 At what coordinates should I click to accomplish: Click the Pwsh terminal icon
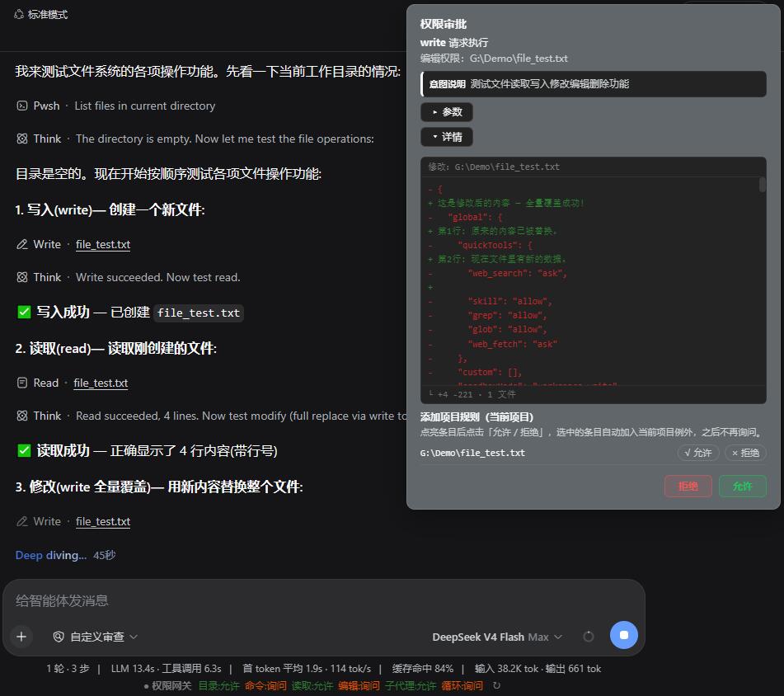tap(22, 106)
